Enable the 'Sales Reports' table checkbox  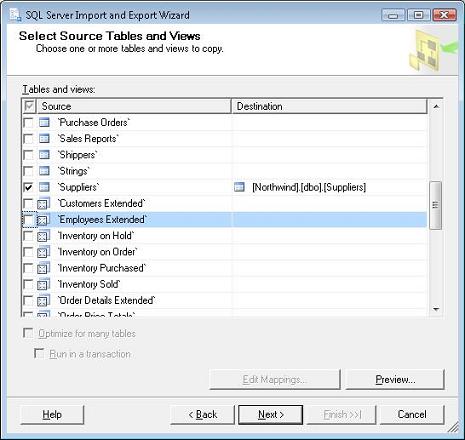coord(29,139)
